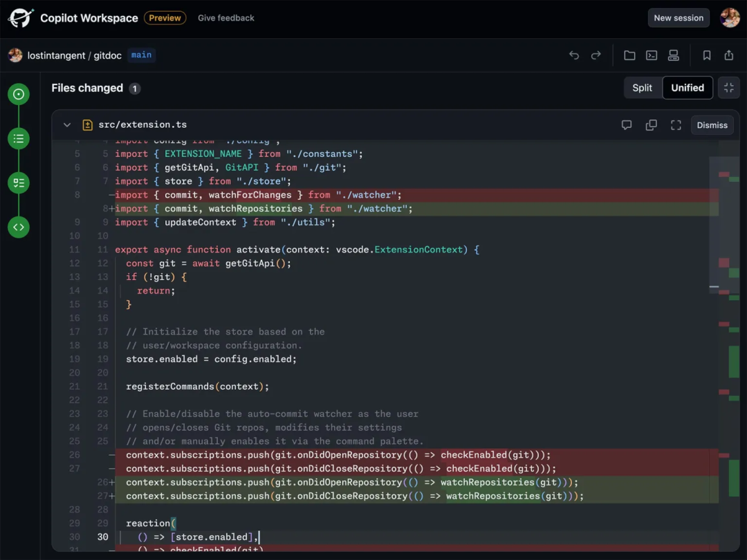Open the main branch selector badge
The image size is (747, 560).
point(141,55)
